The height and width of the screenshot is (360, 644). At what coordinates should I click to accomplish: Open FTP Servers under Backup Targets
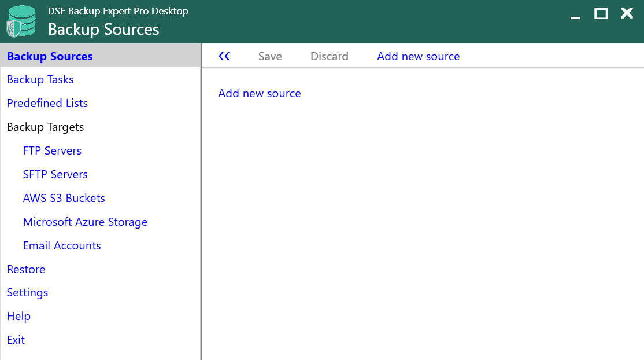tap(52, 150)
